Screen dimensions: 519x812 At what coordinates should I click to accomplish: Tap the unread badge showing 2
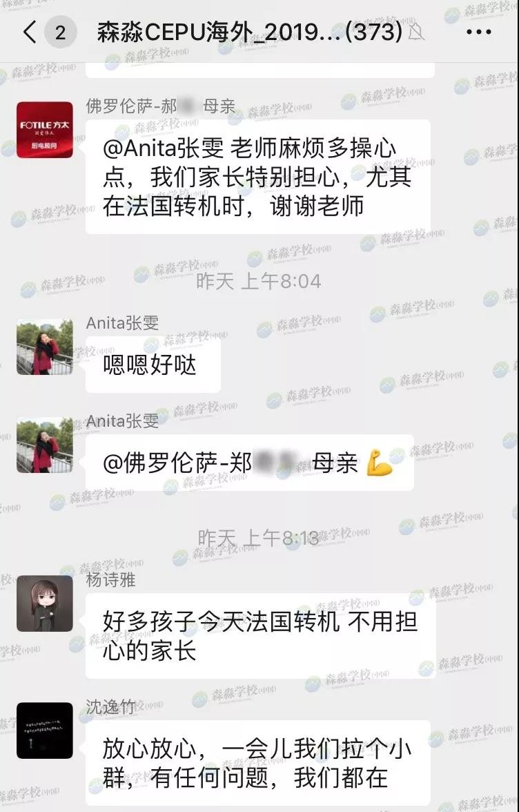tap(61, 32)
